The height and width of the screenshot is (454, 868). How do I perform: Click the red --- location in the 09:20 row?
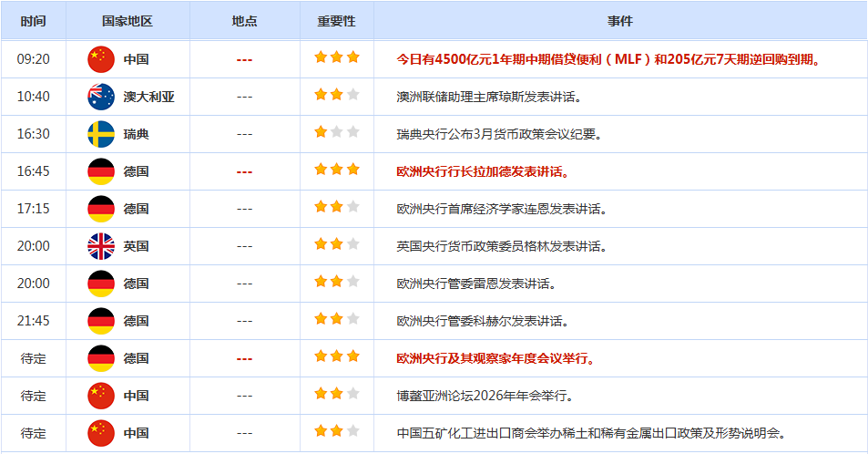pos(244,60)
